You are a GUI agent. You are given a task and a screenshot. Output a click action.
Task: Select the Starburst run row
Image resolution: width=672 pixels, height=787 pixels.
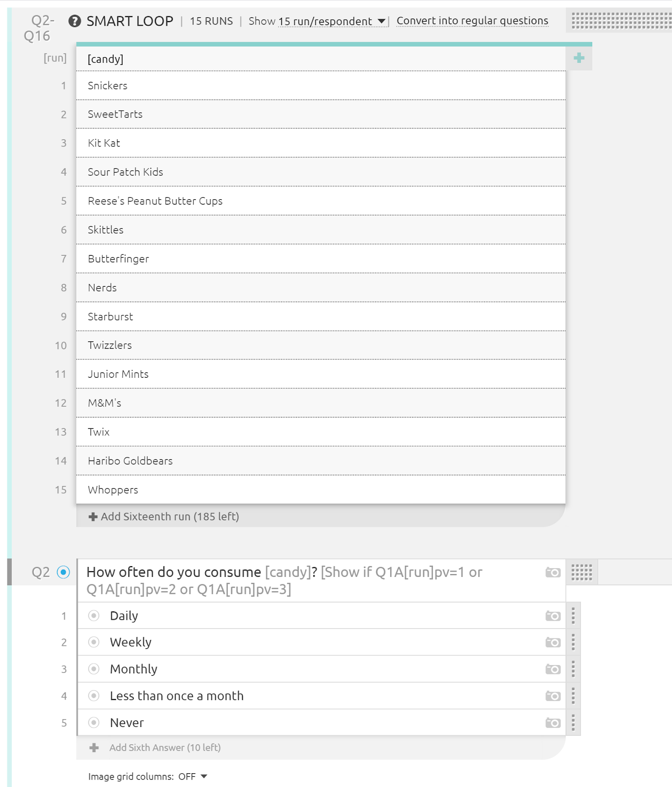coord(321,317)
